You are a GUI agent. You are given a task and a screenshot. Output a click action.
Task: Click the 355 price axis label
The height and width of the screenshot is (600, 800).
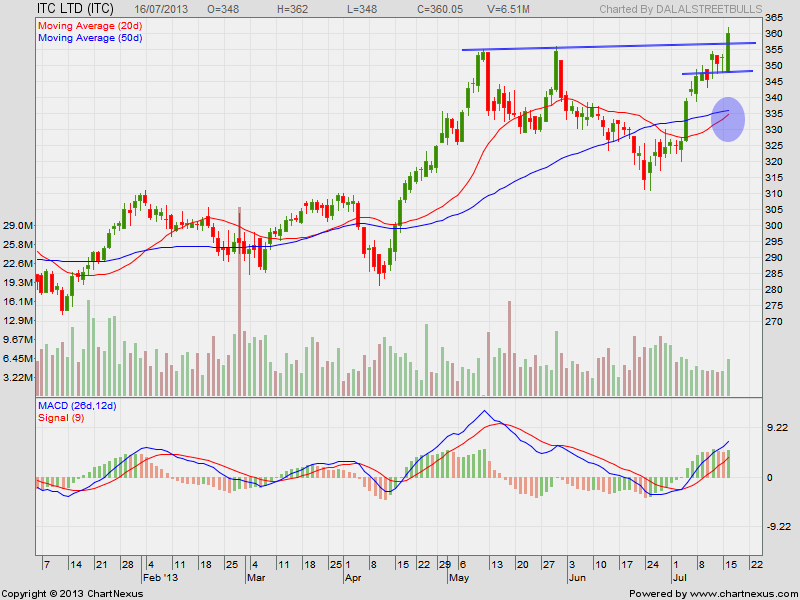tap(774, 50)
